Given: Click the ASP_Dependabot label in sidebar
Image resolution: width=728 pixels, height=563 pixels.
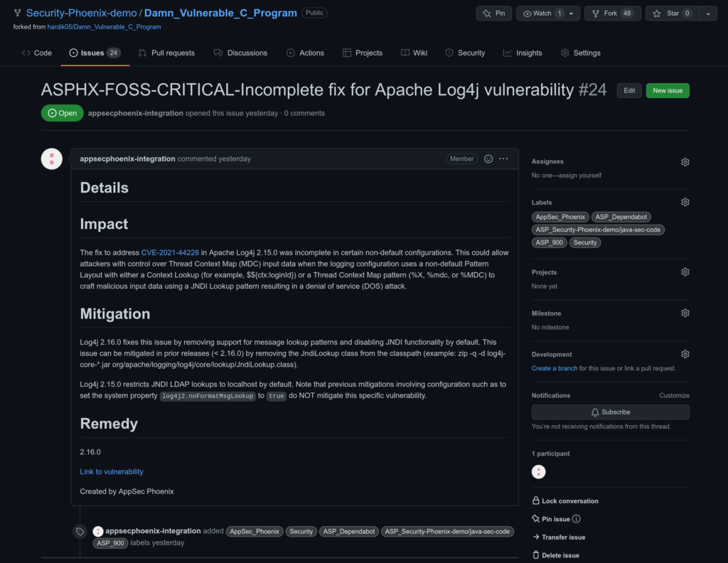Looking at the screenshot, I should [621, 217].
